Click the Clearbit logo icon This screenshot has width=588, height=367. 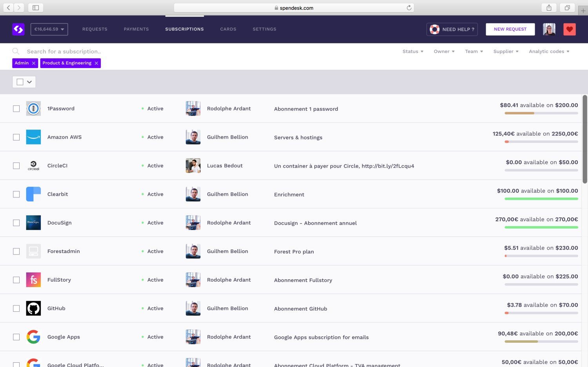click(33, 194)
